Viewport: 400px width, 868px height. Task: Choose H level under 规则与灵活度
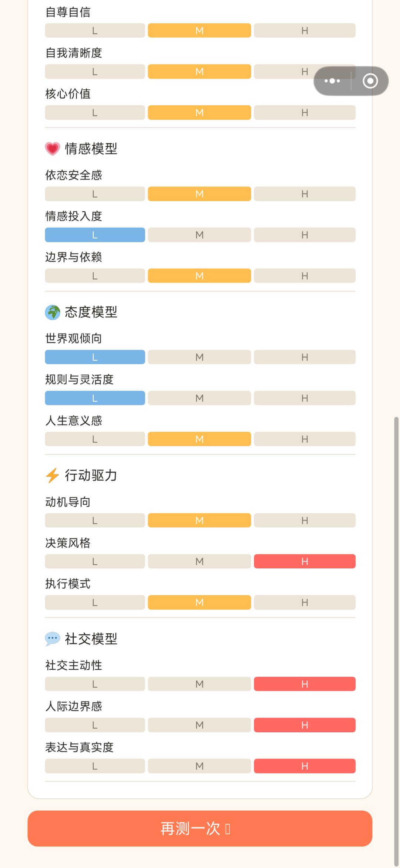pyautogui.click(x=305, y=398)
